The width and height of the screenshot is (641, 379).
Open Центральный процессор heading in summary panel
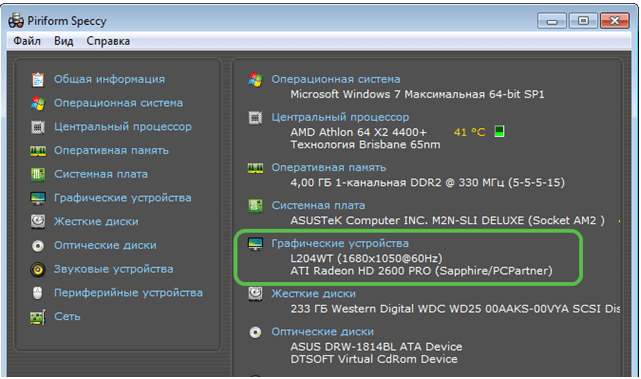click(x=340, y=117)
